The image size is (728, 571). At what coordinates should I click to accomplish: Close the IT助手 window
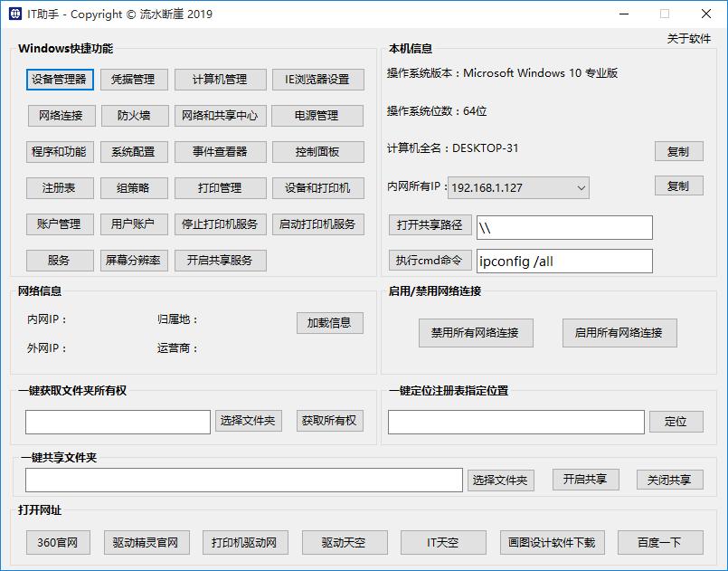(x=706, y=14)
